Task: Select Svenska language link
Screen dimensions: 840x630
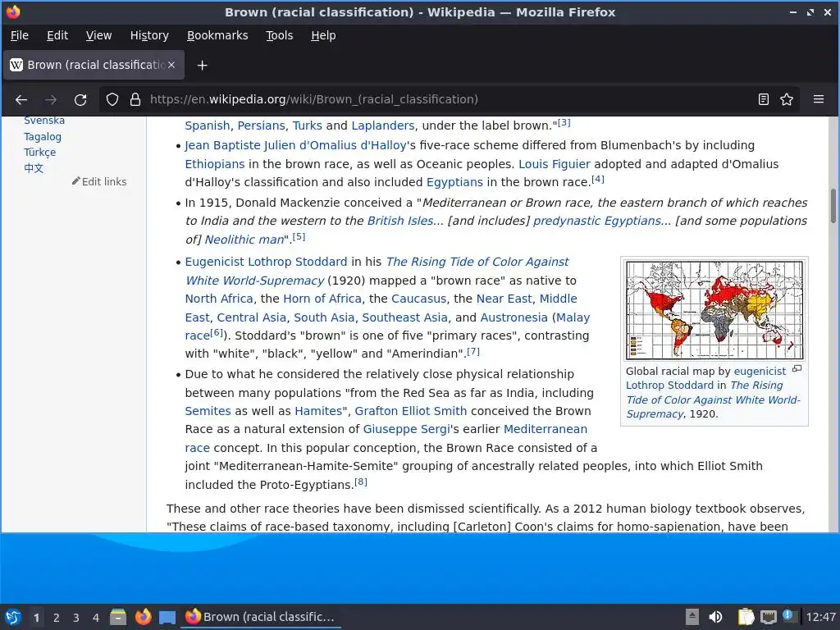Action: [x=44, y=121]
